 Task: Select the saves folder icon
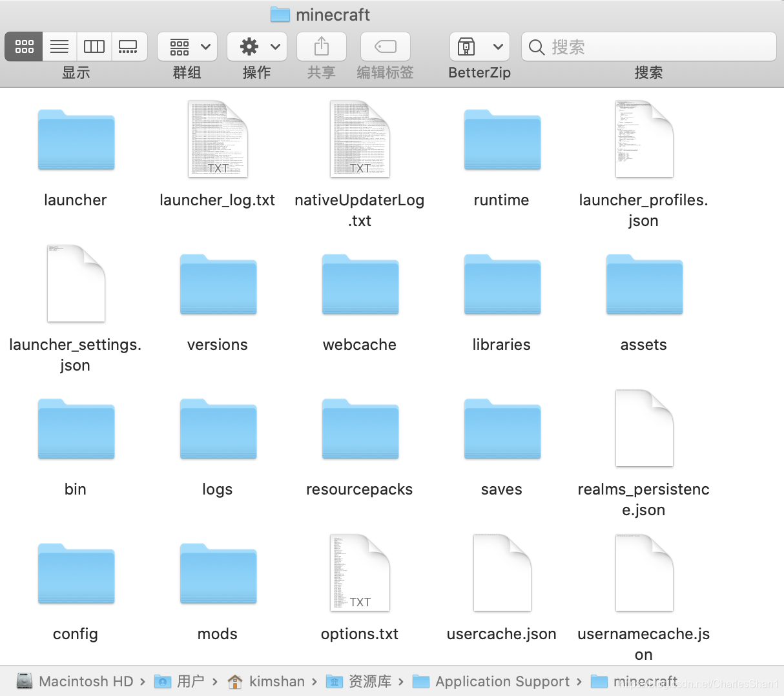click(x=502, y=429)
